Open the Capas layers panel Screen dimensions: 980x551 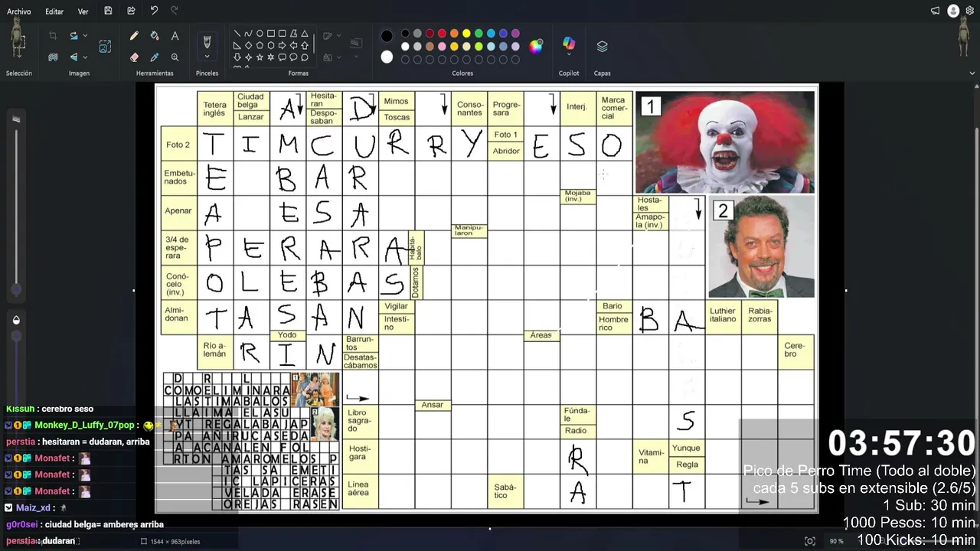click(602, 46)
